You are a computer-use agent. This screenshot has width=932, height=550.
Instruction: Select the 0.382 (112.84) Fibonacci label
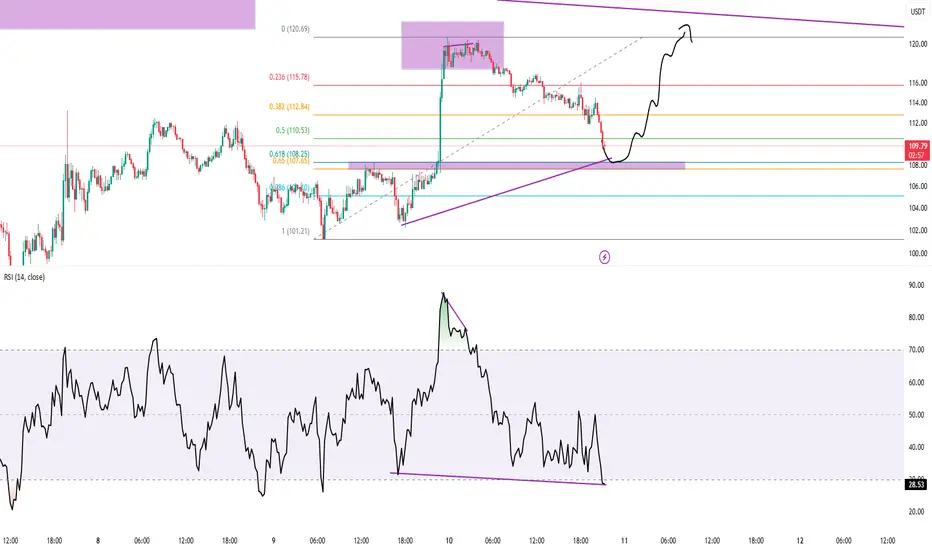coord(289,107)
